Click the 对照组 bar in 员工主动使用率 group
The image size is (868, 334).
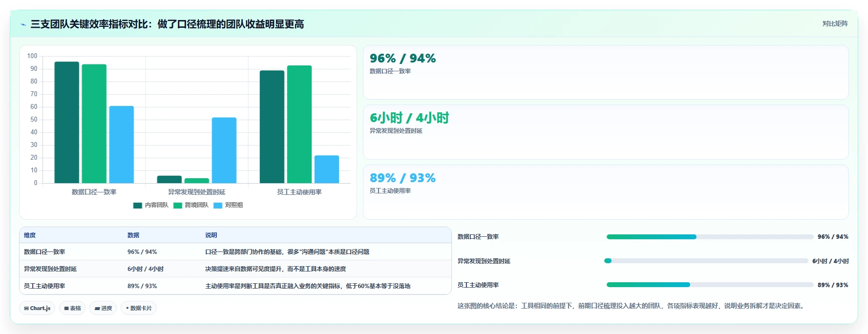tap(327, 169)
